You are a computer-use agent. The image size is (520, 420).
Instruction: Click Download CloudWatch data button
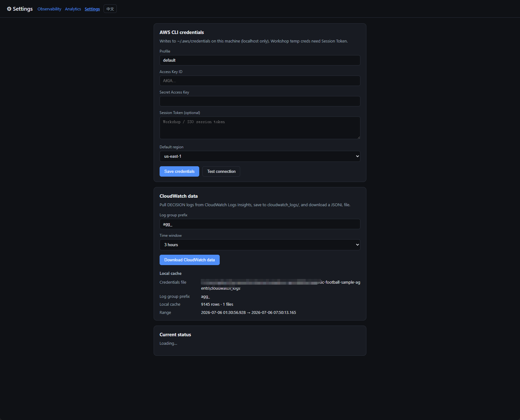pyautogui.click(x=189, y=260)
